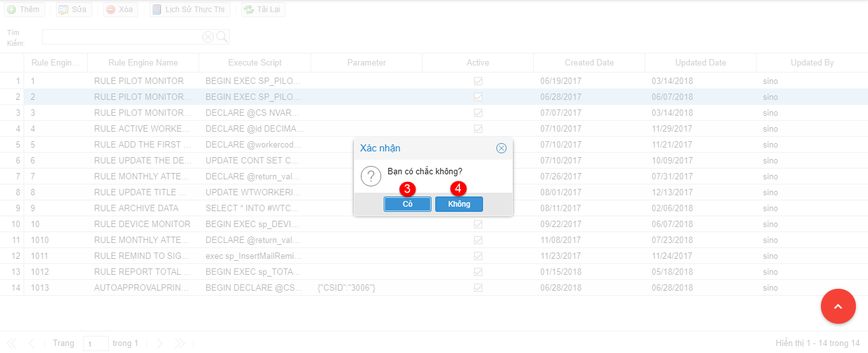Cancel by clicking Không
The width and height of the screenshot is (868, 353).
pos(459,204)
